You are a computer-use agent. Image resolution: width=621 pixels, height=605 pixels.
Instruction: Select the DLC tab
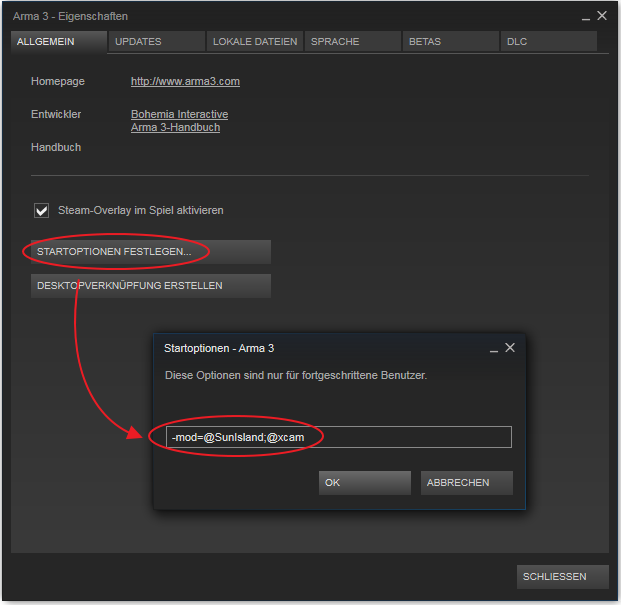(x=549, y=42)
